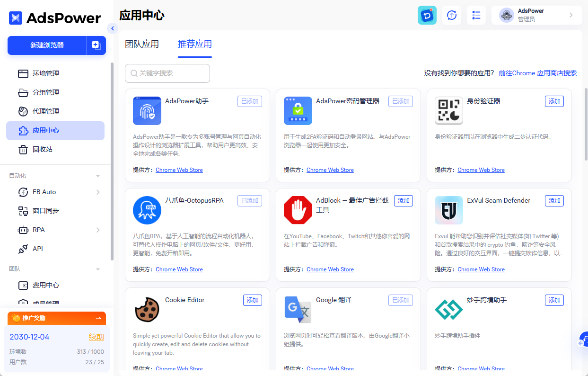The image size is (588, 376).
Task: Click 已添加 on AdsPower密码管理器 card
Action: (x=401, y=101)
